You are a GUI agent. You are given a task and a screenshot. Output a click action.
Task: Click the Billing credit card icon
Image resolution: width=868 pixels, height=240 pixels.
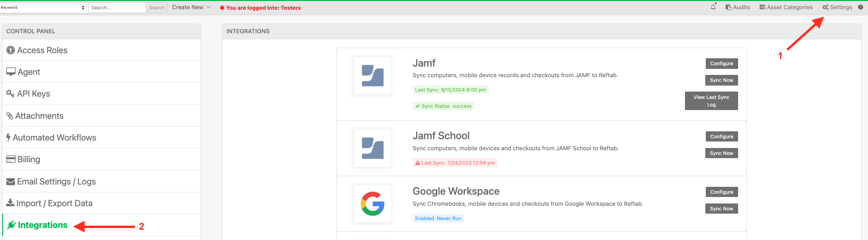(x=11, y=160)
